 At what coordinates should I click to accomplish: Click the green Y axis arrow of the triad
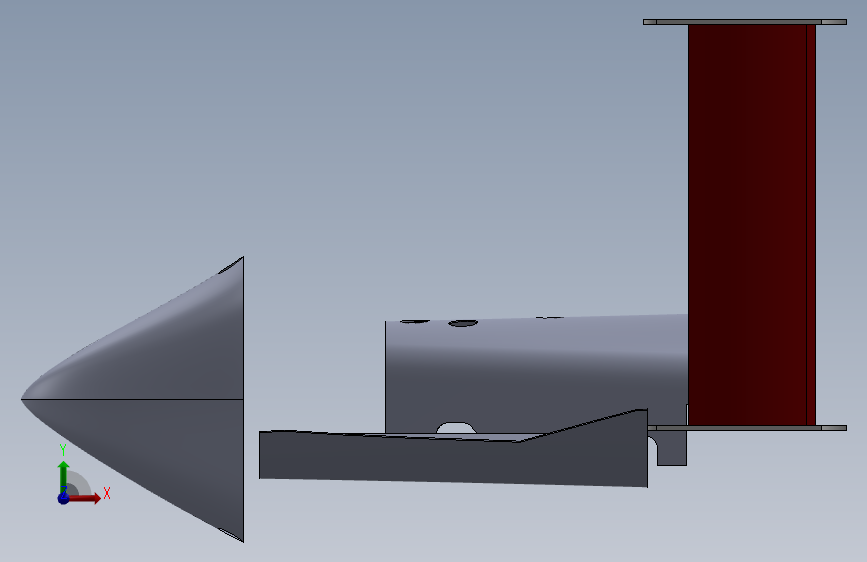click(x=64, y=476)
